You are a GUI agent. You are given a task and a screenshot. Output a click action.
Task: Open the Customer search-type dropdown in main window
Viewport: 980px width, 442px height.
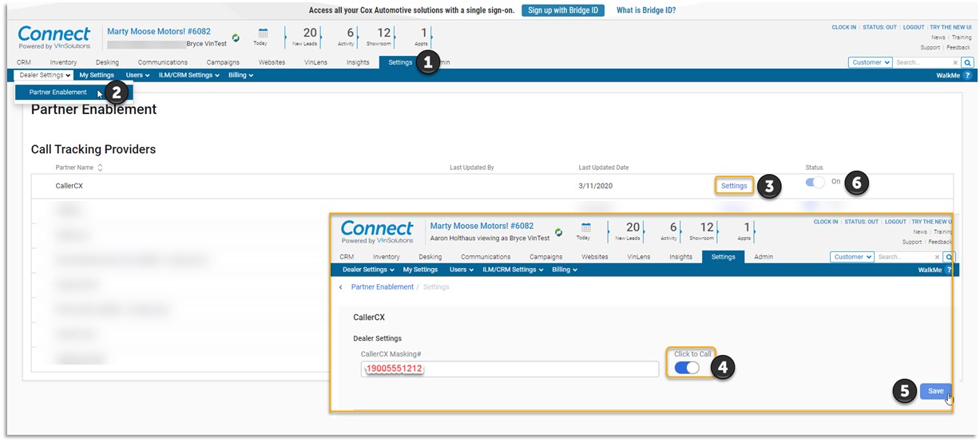click(870, 62)
